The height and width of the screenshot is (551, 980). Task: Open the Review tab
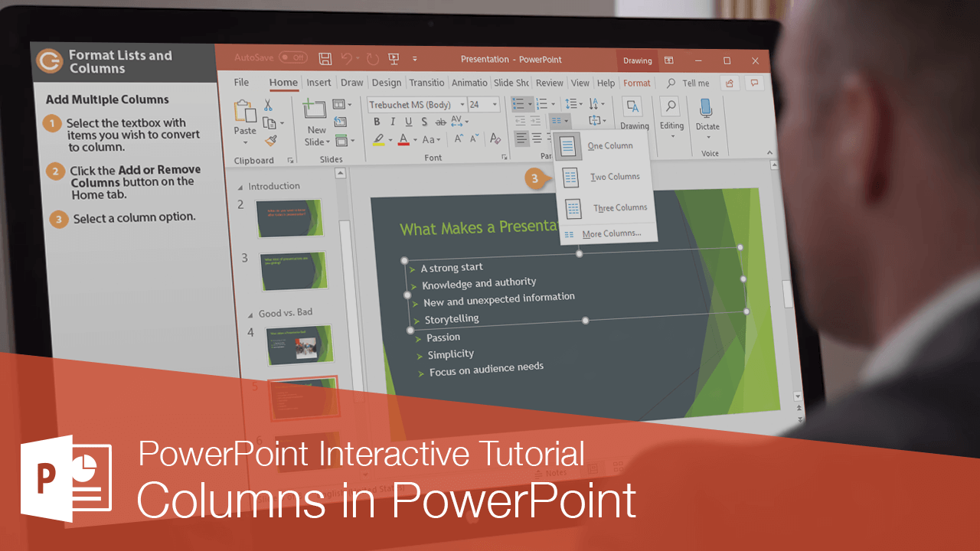pos(549,83)
